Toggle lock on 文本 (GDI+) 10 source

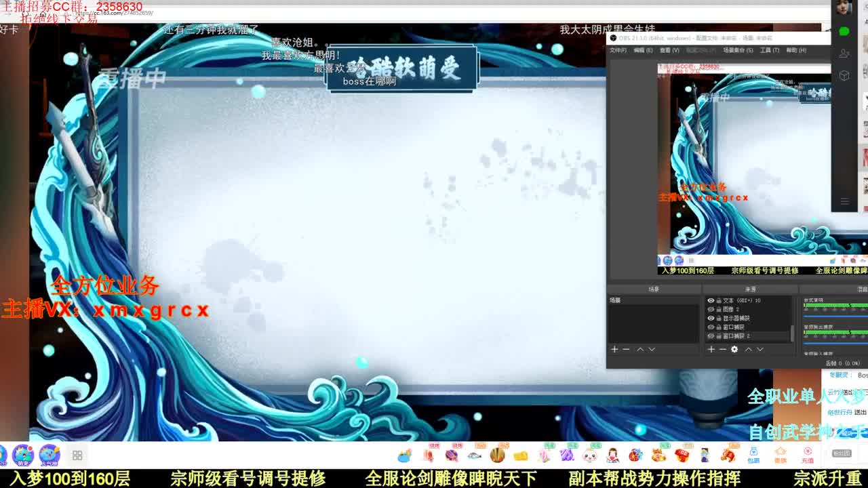coord(719,300)
